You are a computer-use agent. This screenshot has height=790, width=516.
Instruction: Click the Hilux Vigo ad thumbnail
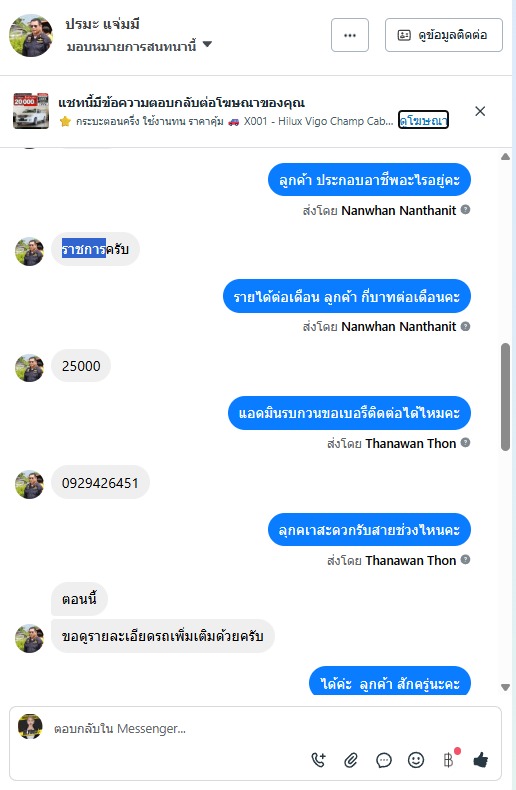(31, 111)
